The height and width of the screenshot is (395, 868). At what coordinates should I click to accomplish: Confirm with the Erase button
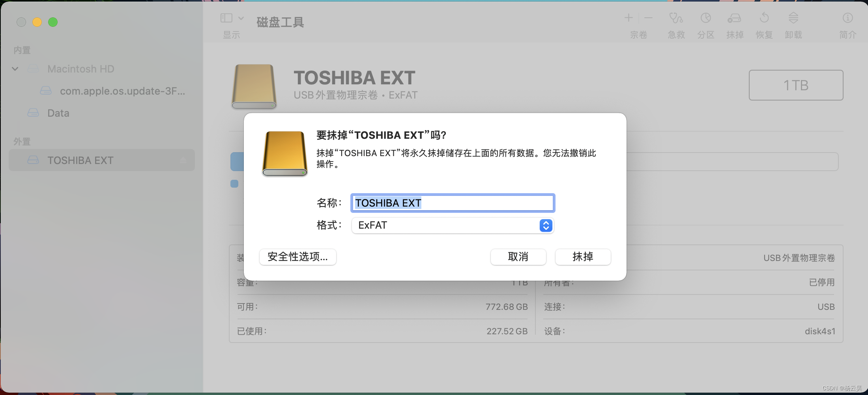pyautogui.click(x=583, y=257)
